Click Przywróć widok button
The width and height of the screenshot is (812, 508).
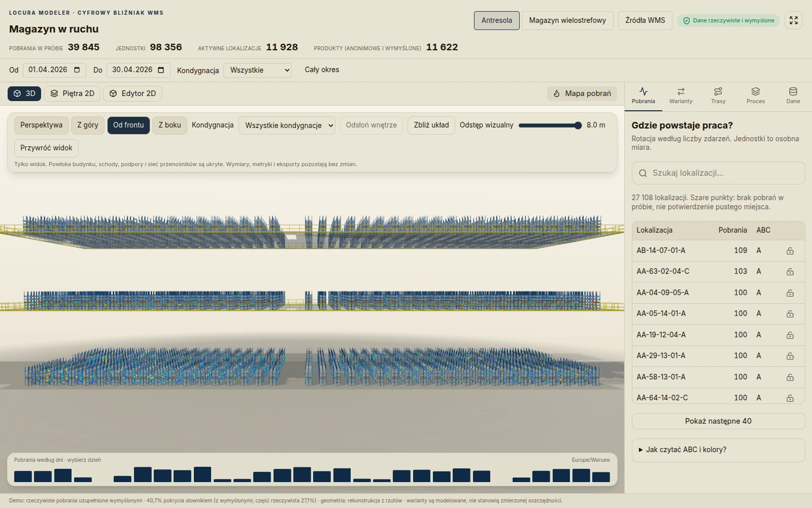(46, 148)
